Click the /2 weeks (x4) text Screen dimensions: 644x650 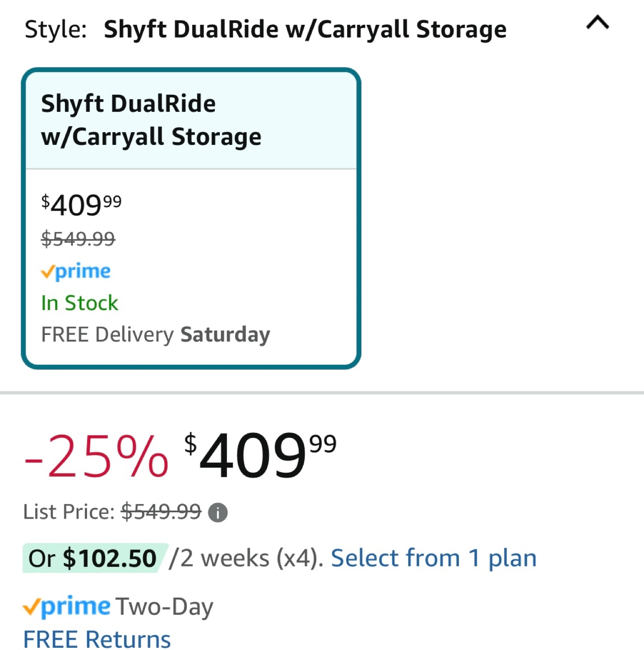(246, 558)
